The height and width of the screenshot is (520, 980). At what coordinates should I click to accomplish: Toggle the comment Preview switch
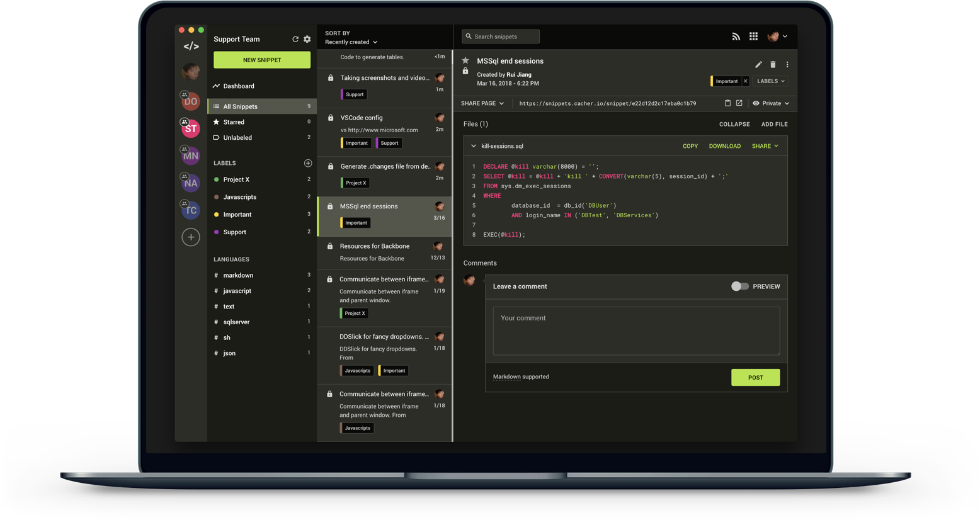coord(739,286)
